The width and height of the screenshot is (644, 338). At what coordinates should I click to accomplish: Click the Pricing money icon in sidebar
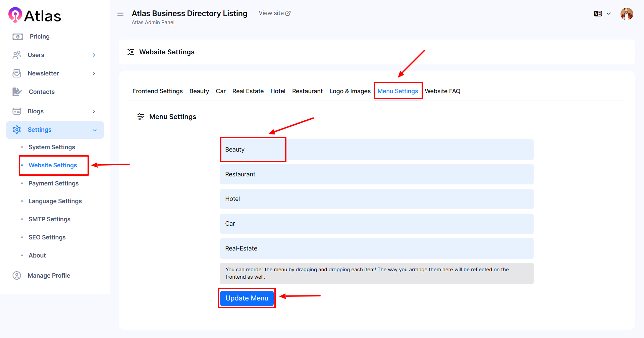(x=17, y=37)
